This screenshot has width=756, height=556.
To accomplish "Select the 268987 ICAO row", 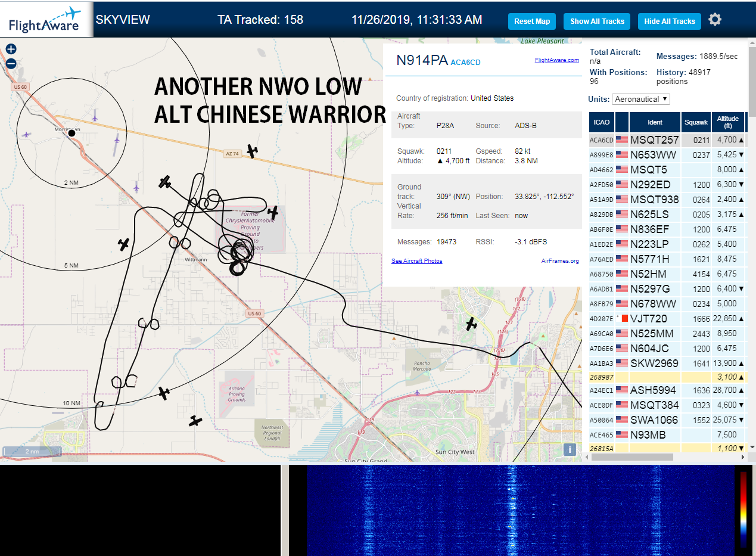I will pyautogui.click(x=667, y=377).
